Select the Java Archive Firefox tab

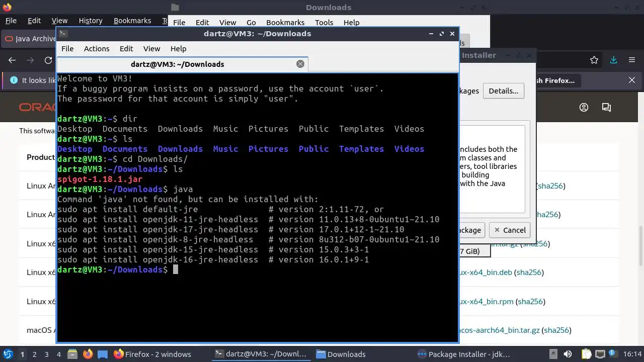pos(29,39)
